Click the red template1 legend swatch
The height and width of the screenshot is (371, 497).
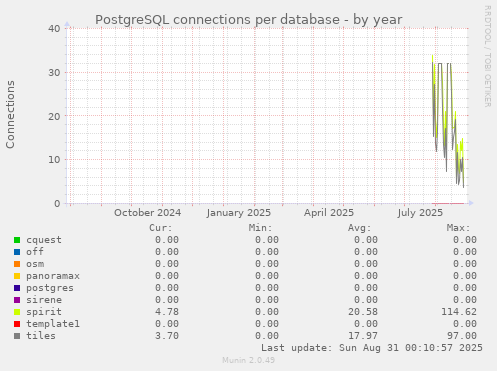(x=17, y=324)
